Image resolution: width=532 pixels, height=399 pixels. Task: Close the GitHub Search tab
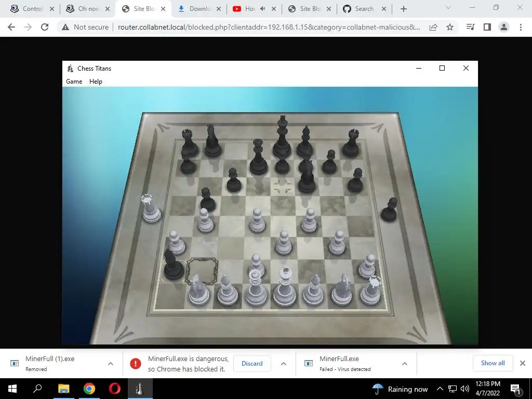(x=384, y=9)
